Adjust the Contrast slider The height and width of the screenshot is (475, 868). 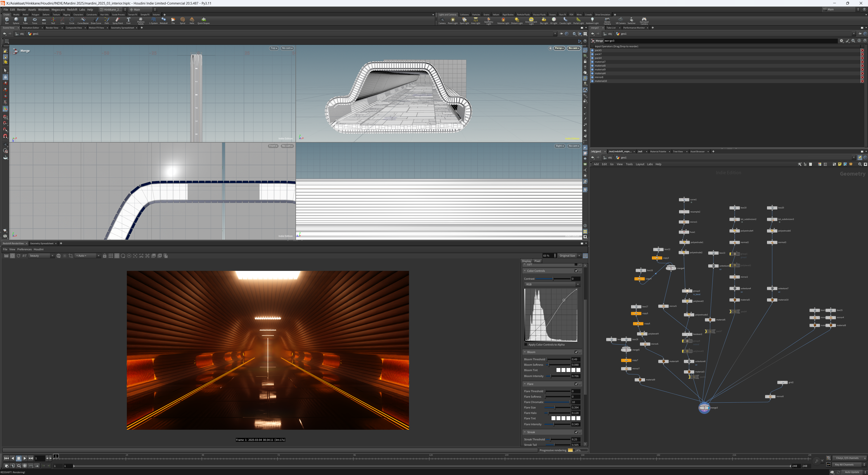(553, 279)
